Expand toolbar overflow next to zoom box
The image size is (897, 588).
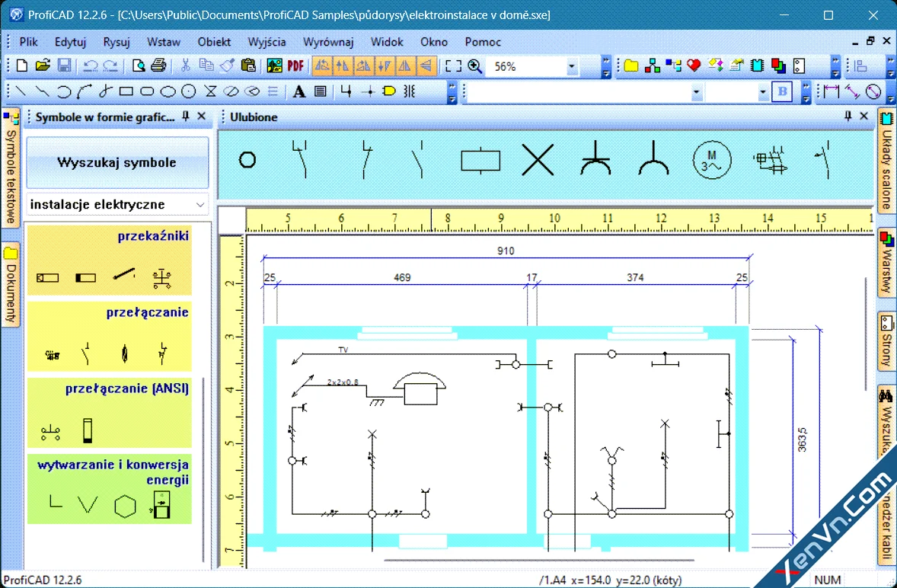pyautogui.click(x=606, y=67)
